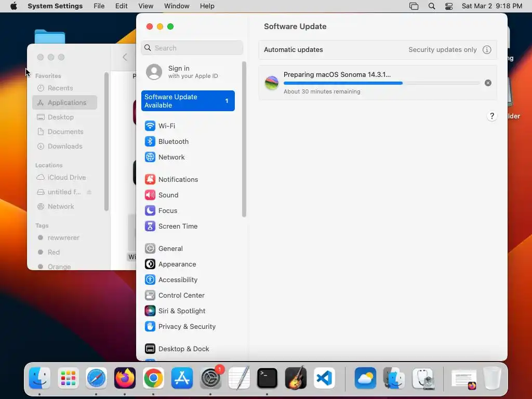Open the Edit menu

(121, 6)
